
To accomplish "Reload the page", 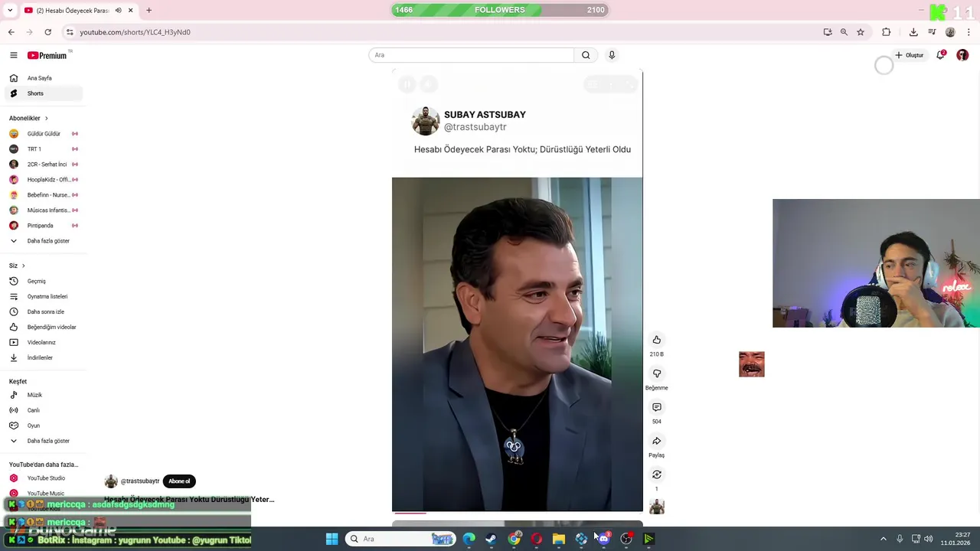I will (x=47, y=32).
